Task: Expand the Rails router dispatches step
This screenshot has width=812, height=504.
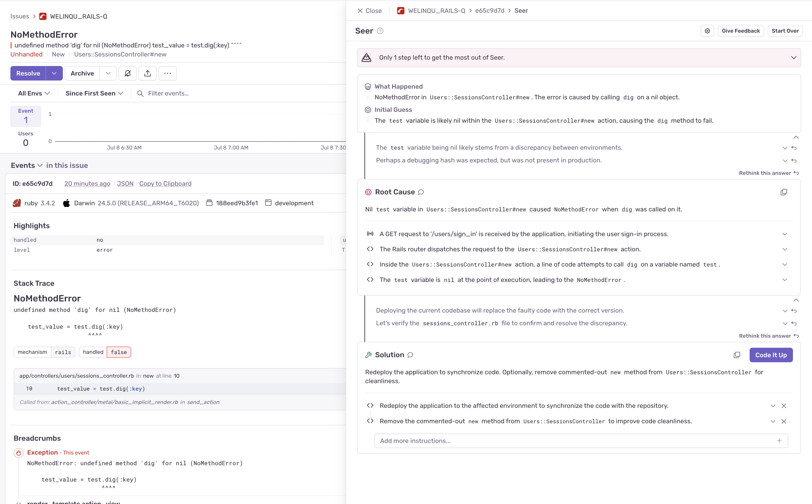Action: pyautogui.click(x=785, y=249)
